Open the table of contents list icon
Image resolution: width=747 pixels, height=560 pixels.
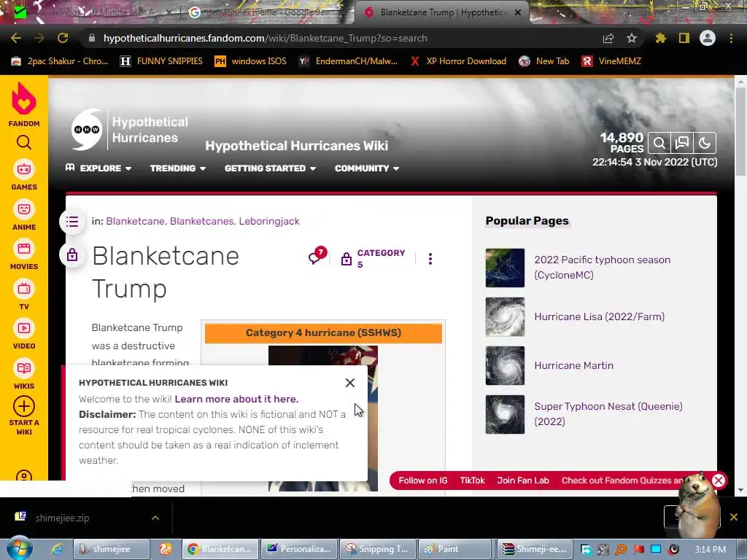(72, 222)
